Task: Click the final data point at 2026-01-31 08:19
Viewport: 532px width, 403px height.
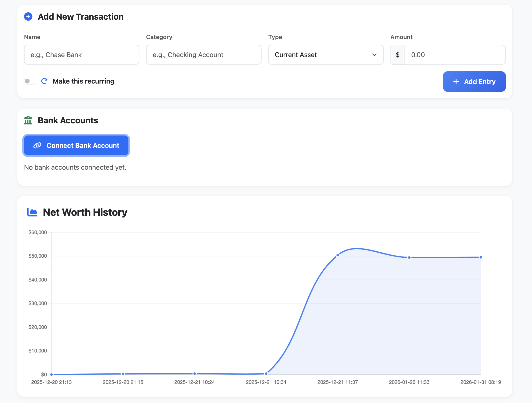Action: click(x=481, y=257)
